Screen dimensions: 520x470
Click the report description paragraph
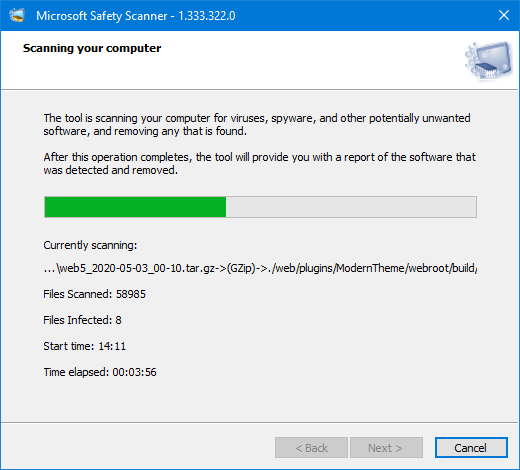point(260,164)
